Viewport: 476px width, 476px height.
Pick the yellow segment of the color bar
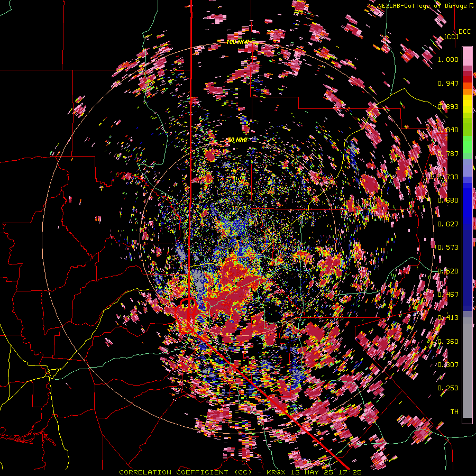467,104
